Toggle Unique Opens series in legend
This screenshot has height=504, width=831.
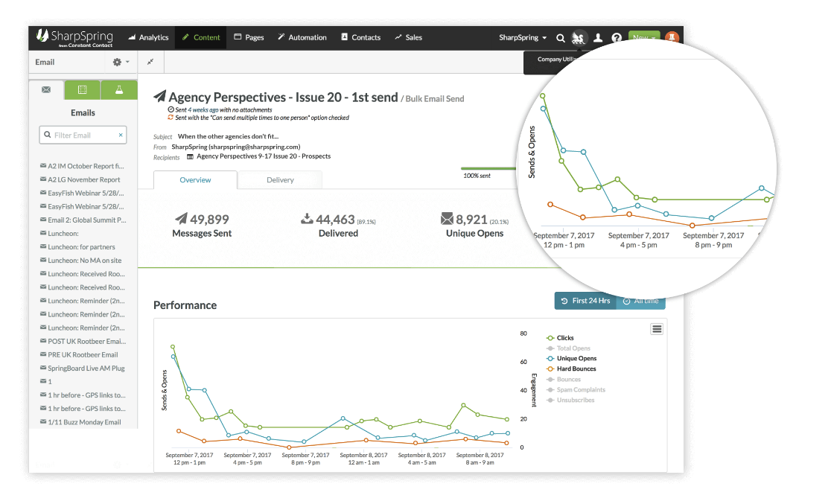coord(576,359)
